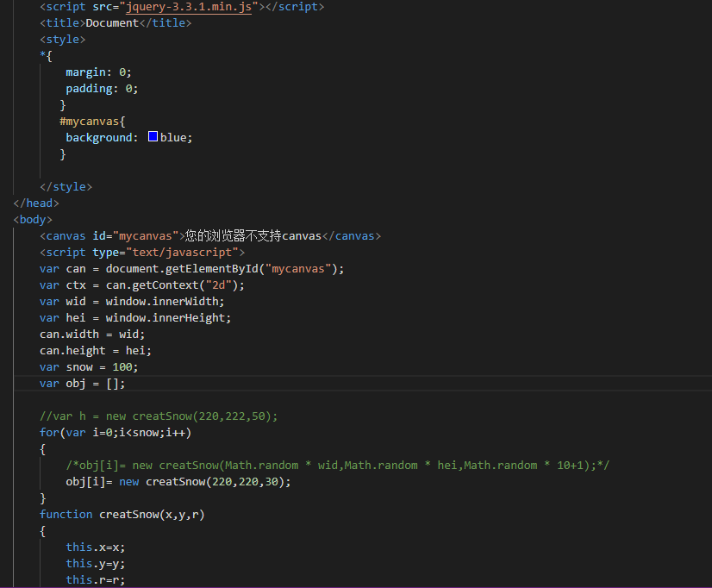Click the closing '</style>' tag
This screenshot has height=588, width=712.
click(66, 186)
